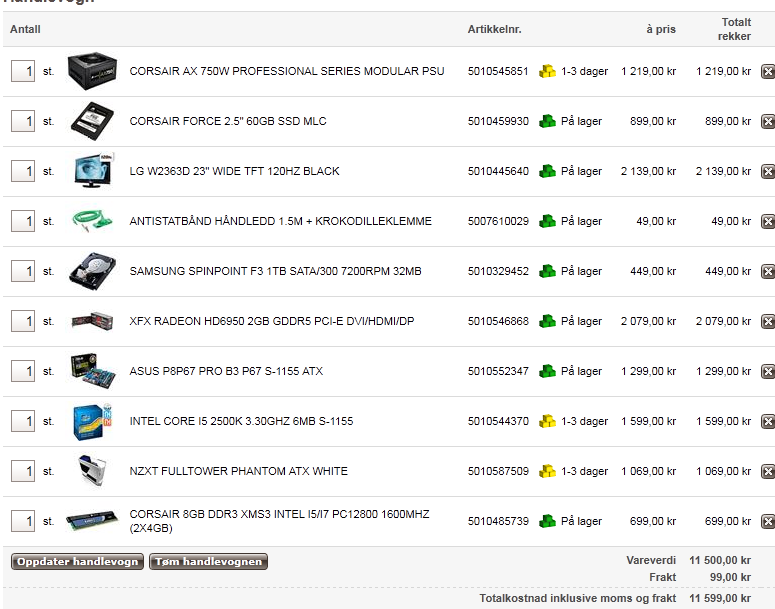Focus quantity field for Corsair Force SSD
Image resolution: width=775 pixels, height=609 pixels.
coord(23,121)
